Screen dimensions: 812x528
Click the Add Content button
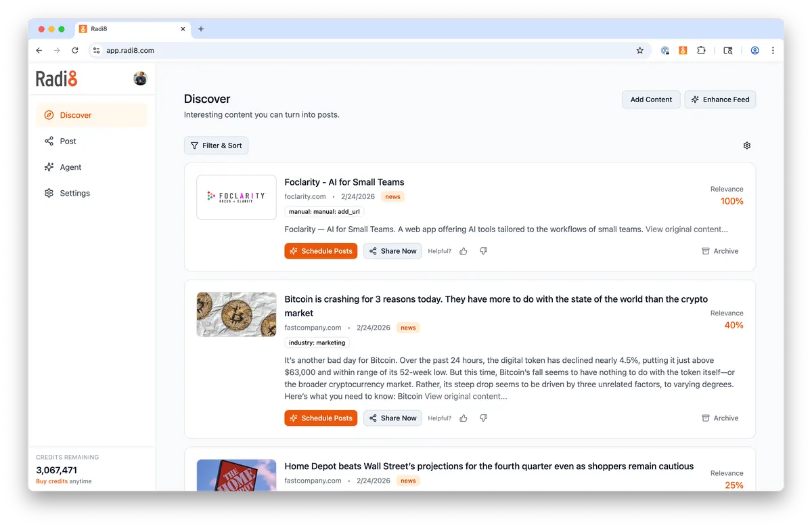651,100
